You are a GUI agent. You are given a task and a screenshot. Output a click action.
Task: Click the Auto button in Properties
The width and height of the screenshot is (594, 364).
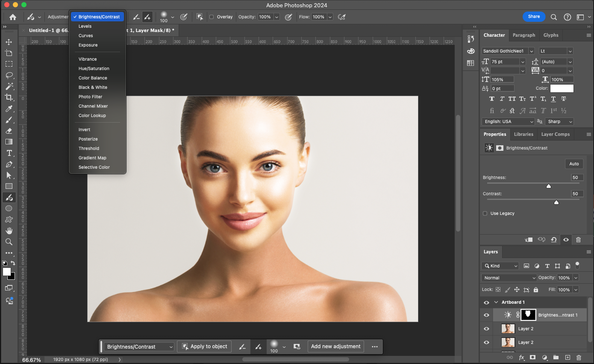tap(574, 164)
